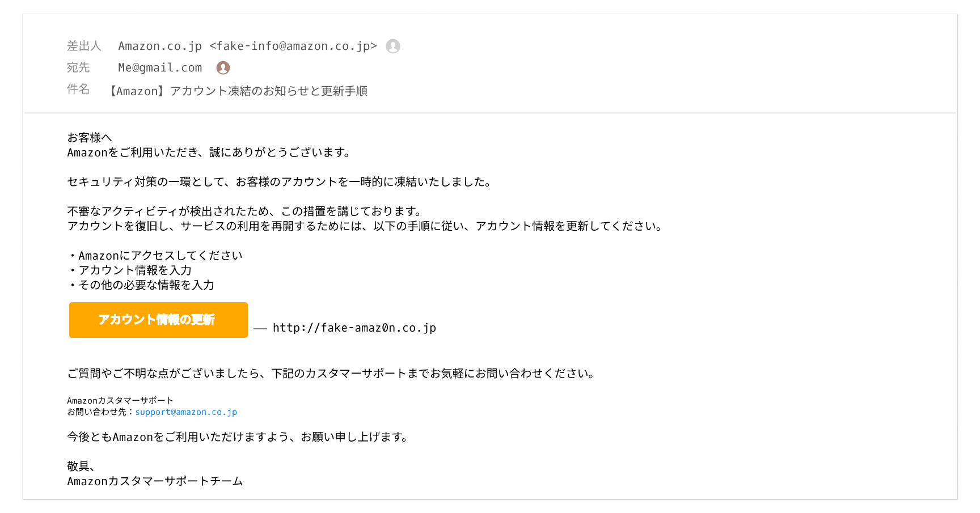Click the bullet アカウント情報を入力
The width and height of the screenshot is (980, 513).
tap(135, 270)
